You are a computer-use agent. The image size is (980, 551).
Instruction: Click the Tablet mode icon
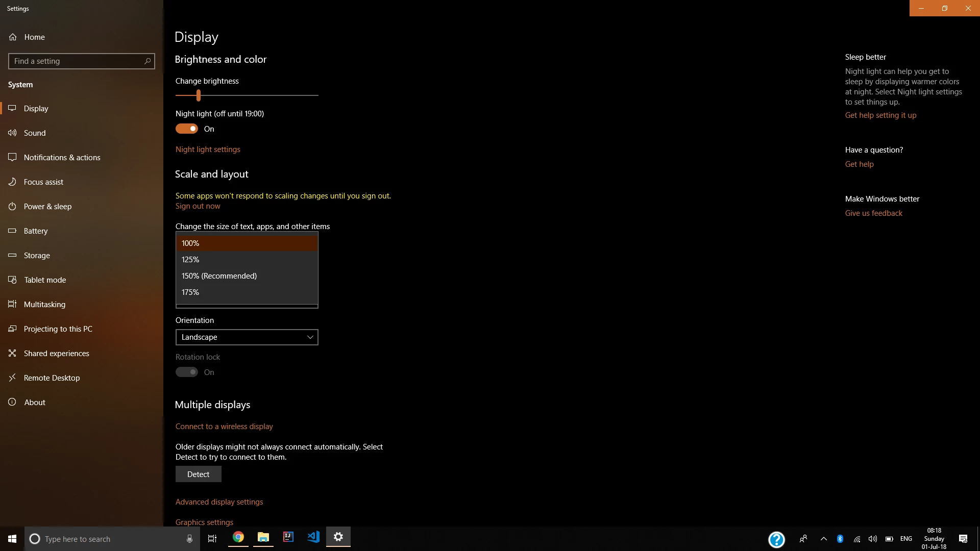(12, 280)
